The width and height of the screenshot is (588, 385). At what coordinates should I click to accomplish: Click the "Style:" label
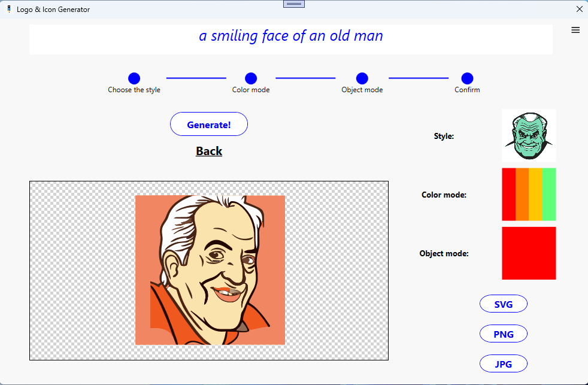click(x=444, y=136)
